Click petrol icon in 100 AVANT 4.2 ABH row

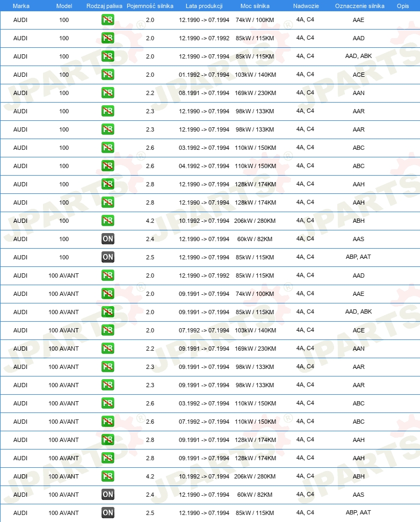[107, 476]
